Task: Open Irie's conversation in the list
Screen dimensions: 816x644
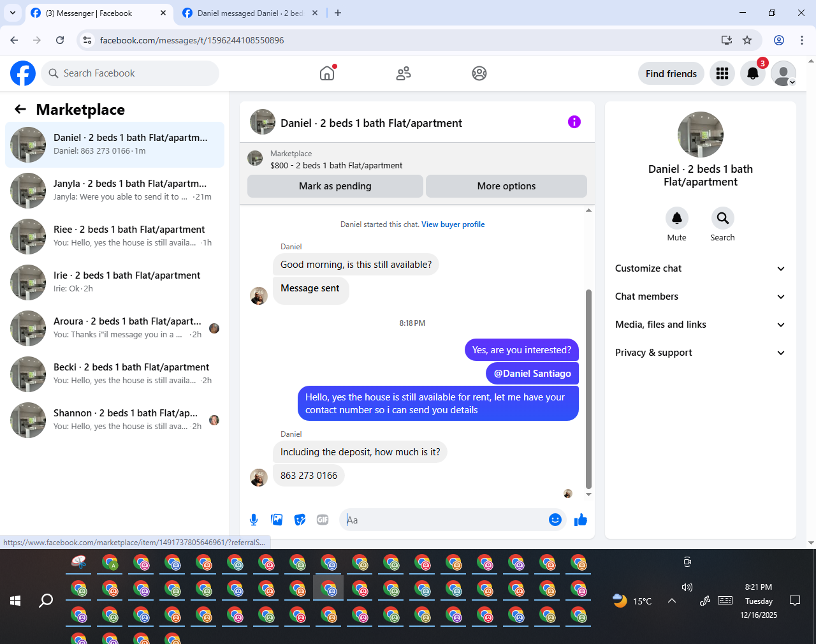Action: [115, 282]
